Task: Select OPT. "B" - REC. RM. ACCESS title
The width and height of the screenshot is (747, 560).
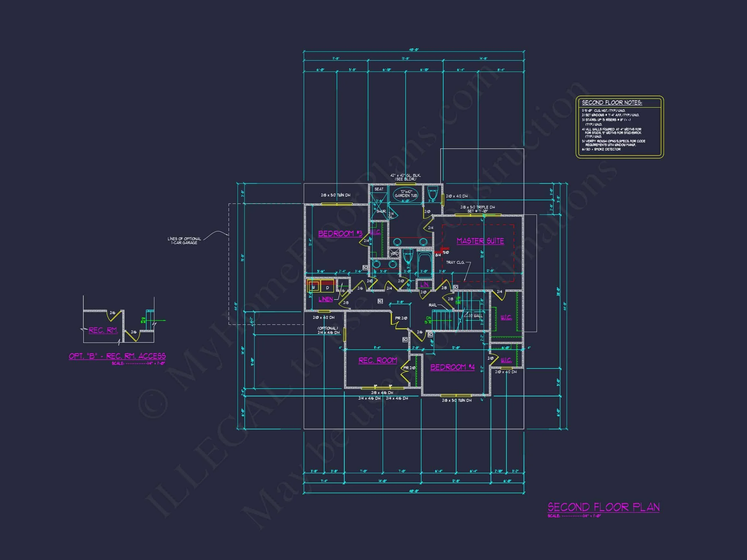Action: click(117, 356)
